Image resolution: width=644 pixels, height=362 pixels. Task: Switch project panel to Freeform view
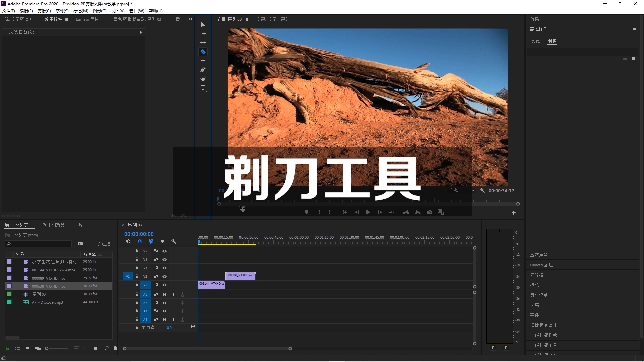(x=38, y=348)
